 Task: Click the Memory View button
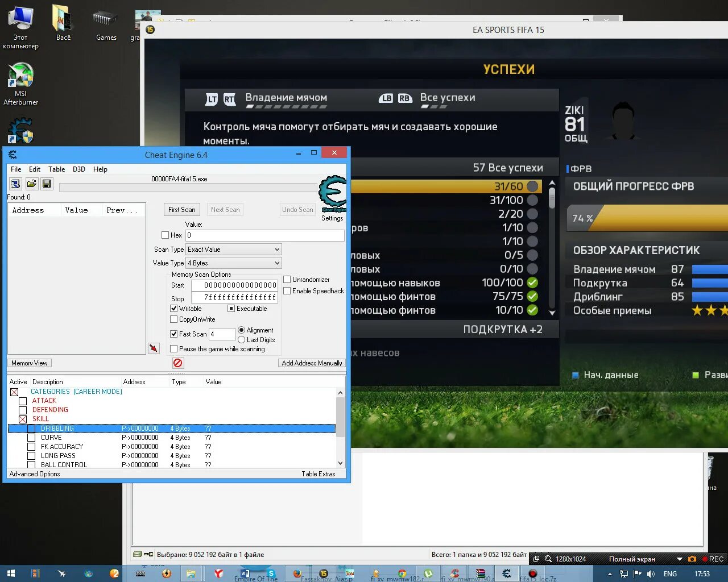tap(30, 363)
